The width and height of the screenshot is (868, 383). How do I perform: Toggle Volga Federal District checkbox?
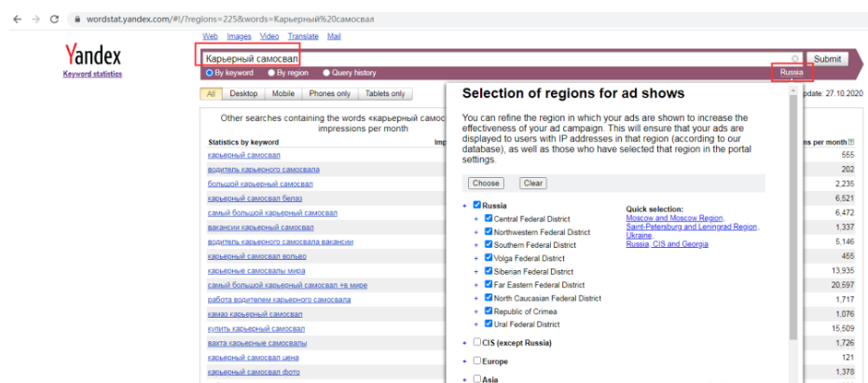[x=489, y=257]
